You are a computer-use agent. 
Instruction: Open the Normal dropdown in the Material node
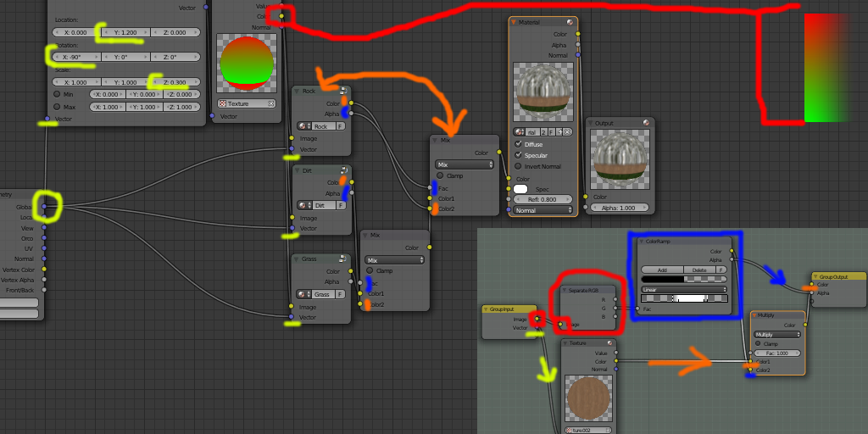point(543,210)
